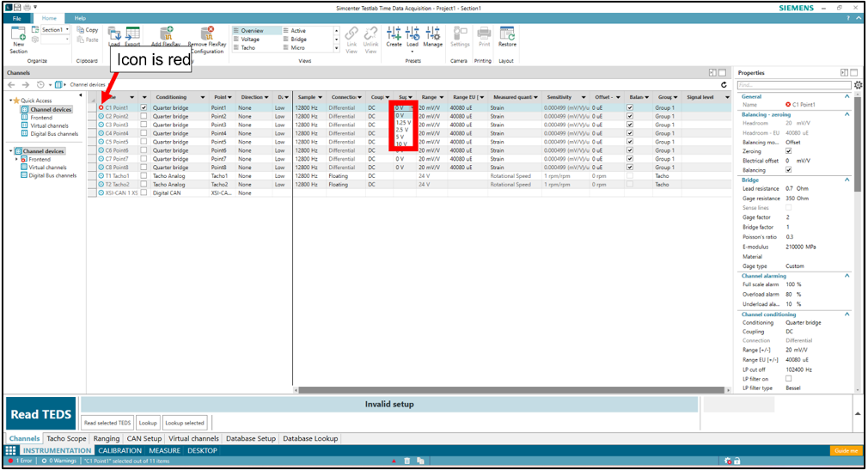Click the Read selected TEDS button
The height and width of the screenshot is (470, 868).
107,423
